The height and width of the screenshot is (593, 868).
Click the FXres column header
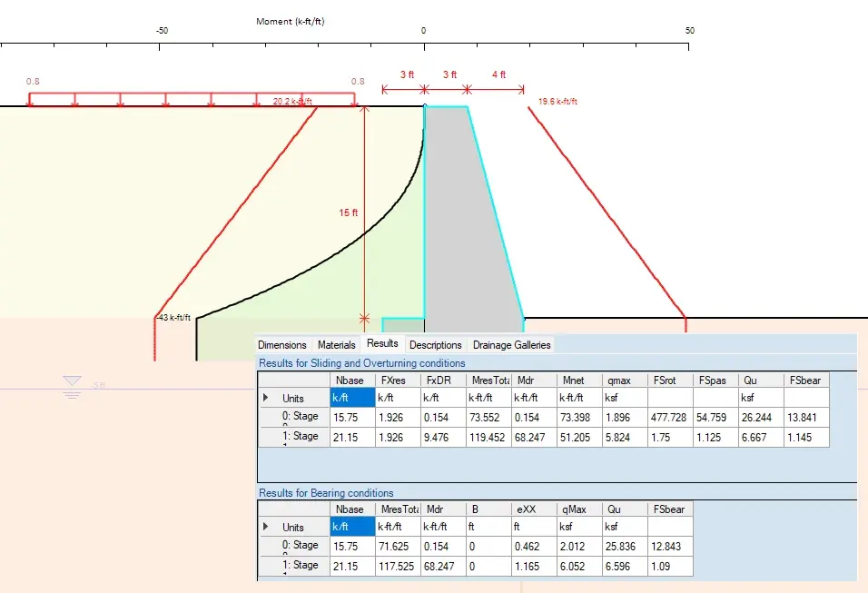click(x=398, y=381)
